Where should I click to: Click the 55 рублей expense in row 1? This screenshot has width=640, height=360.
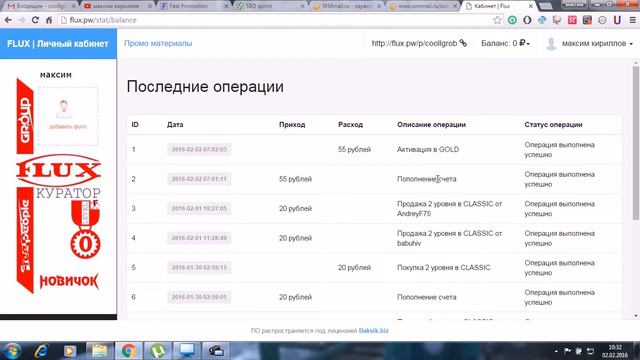coord(354,149)
